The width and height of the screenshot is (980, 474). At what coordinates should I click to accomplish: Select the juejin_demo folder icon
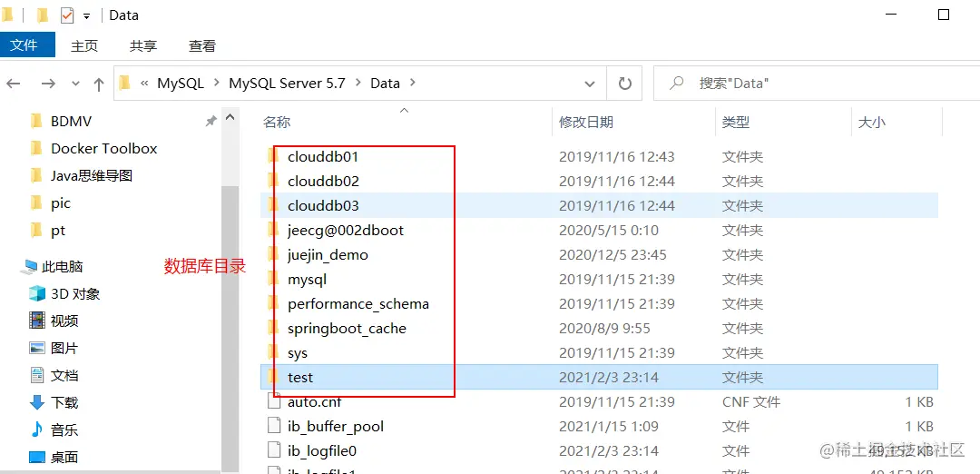point(273,254)
